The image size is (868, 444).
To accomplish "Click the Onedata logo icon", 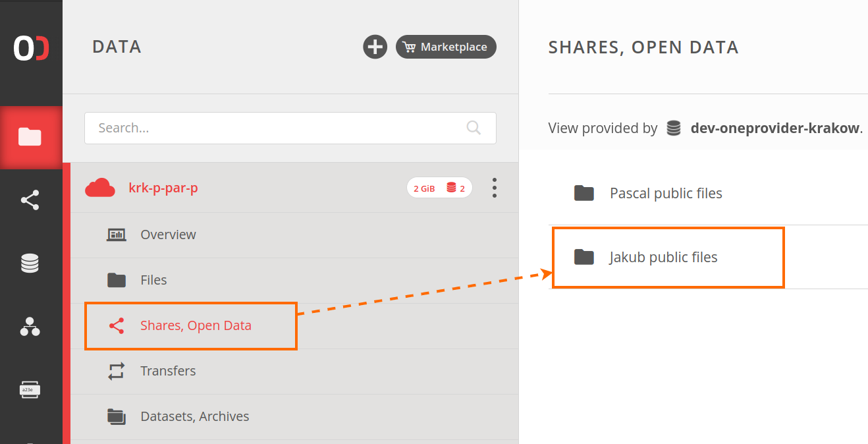I will [31, 48].
